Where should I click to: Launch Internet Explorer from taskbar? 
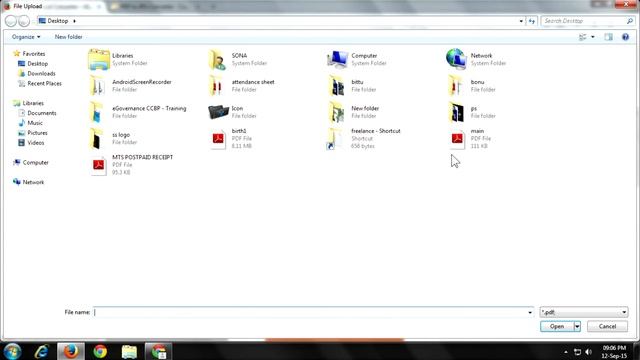[41, 351]
